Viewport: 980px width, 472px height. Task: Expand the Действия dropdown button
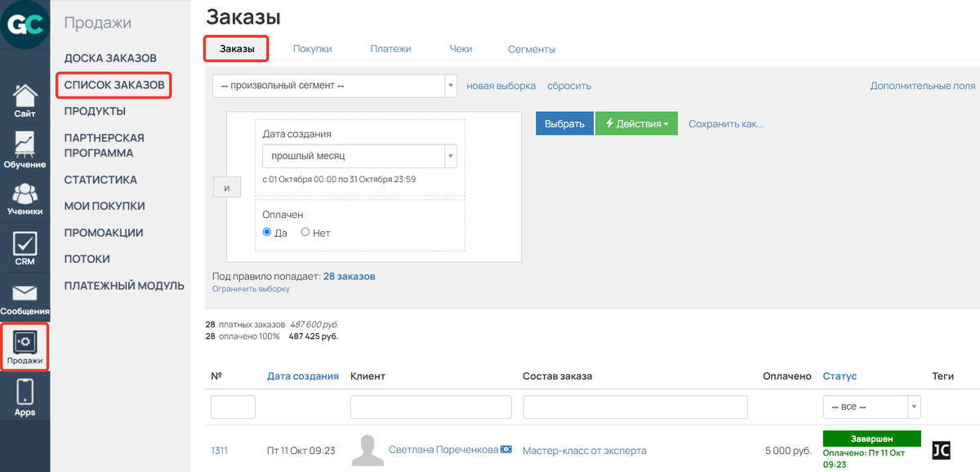pos(636,124)
